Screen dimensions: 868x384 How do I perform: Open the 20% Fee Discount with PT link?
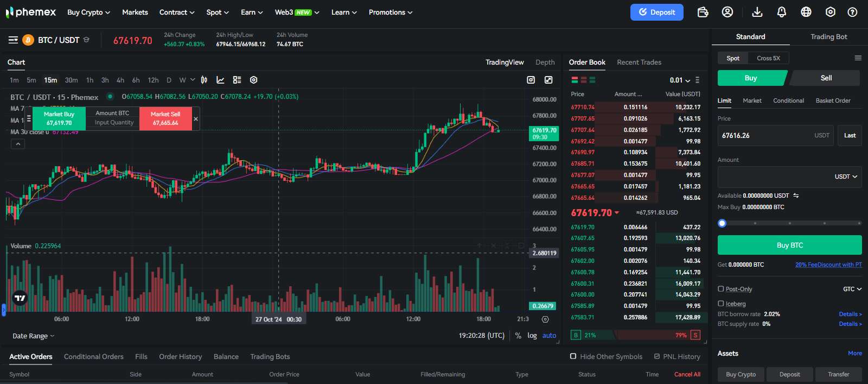(828, 265)
